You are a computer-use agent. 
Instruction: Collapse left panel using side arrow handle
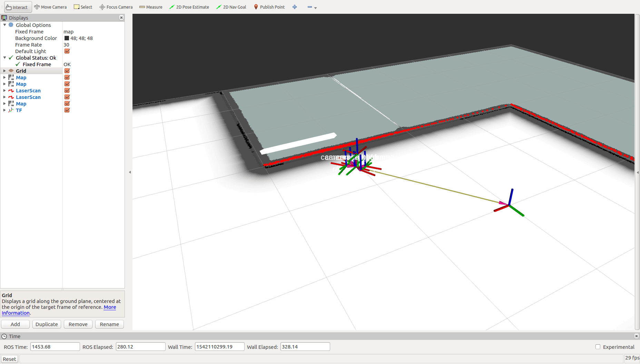pyautogui.click(x=130, y=172)
